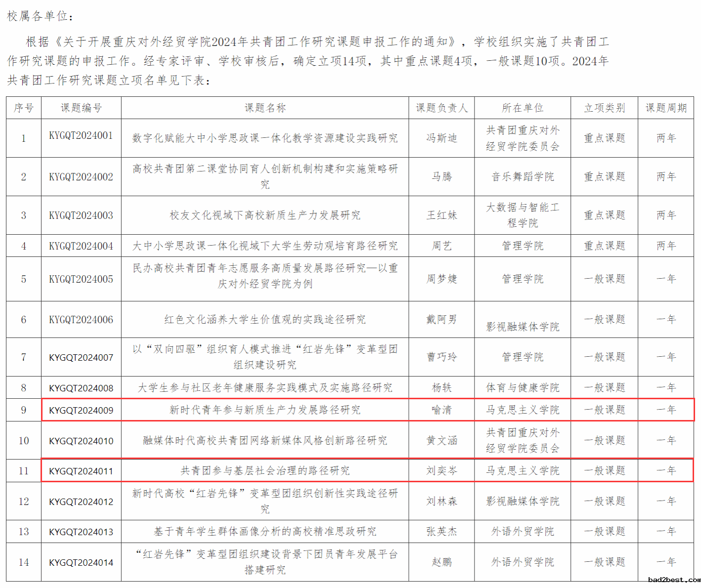The height and width of the screenshot is (588, 701).
Task: Click project code KYGQT2024002
Action: 81,177
